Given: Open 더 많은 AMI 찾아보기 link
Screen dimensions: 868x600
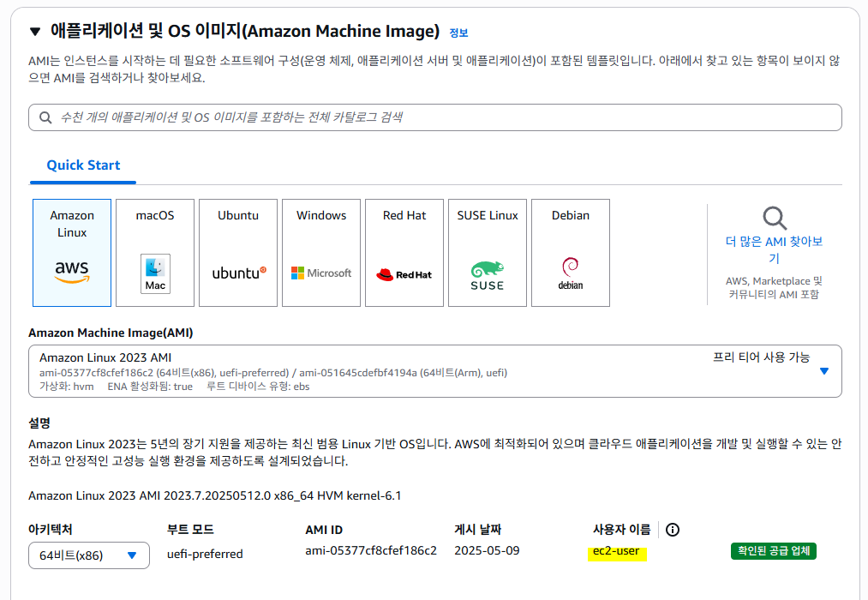Looking at the screenshot, I should pos(774,249).
